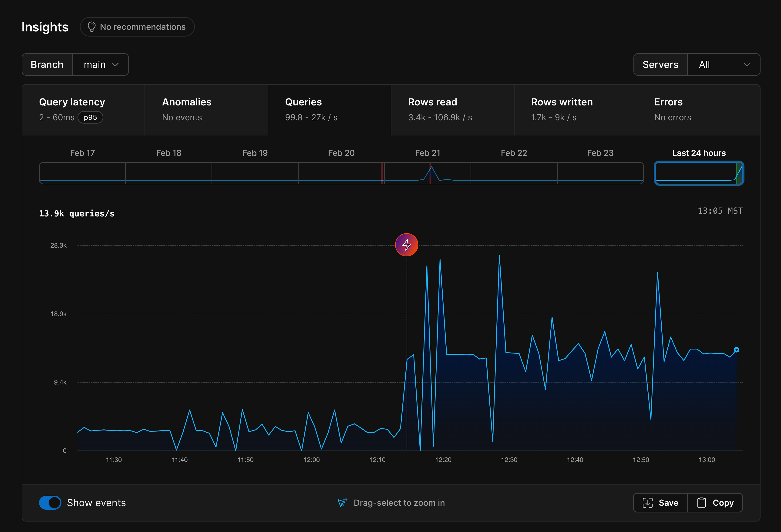Click the drag-select cursor icon
The width and height of the screenshot is (781, 532).
pyautogui.click(x=342, y=502)
